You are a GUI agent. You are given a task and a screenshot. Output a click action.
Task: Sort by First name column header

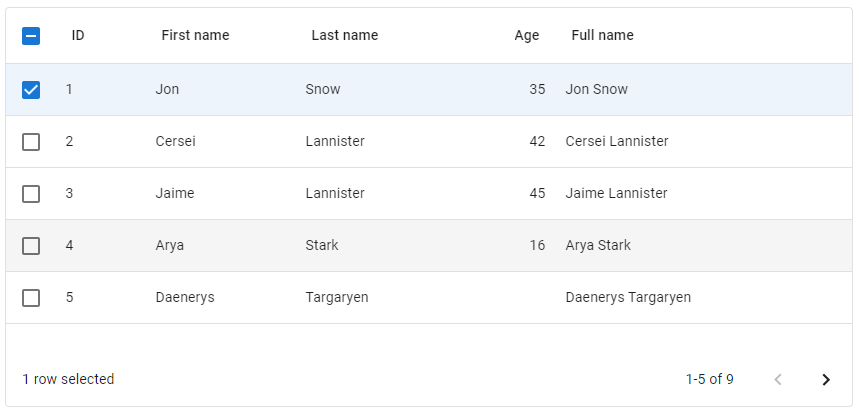click(x=195, y=36)
